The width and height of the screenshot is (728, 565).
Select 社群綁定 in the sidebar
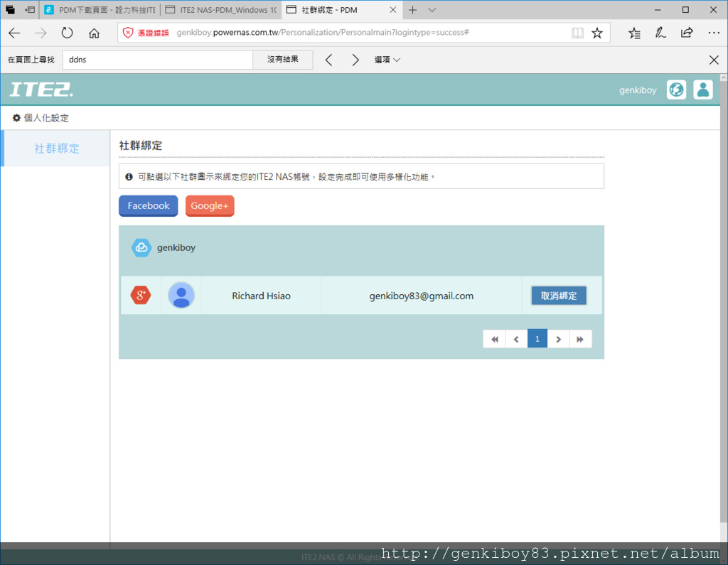click(57, 149)
